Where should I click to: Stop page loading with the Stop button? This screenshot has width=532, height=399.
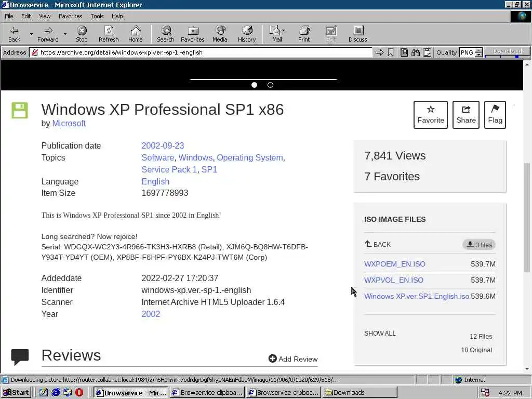[82, 34]
